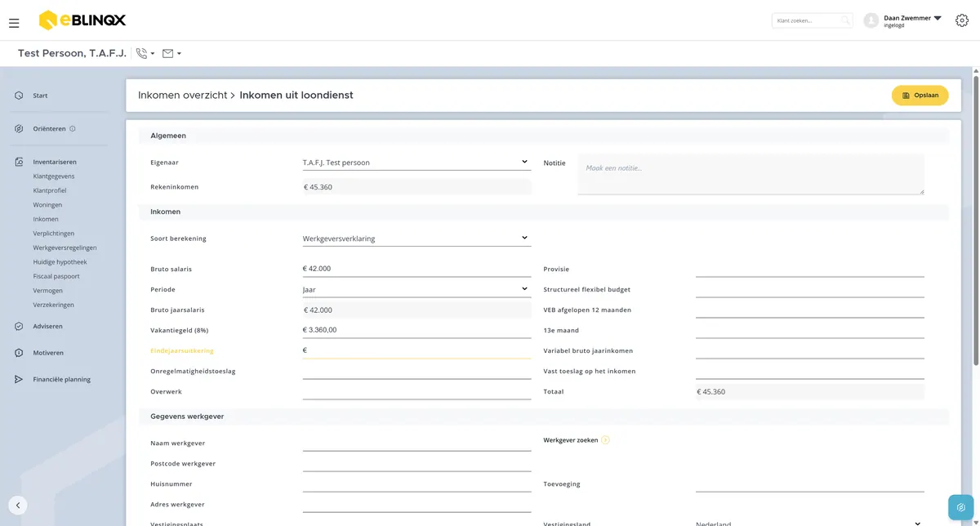This screenshot has width=980, height=526.
Task: Click the Postcode werkgever input field
Action: [416, 463]
